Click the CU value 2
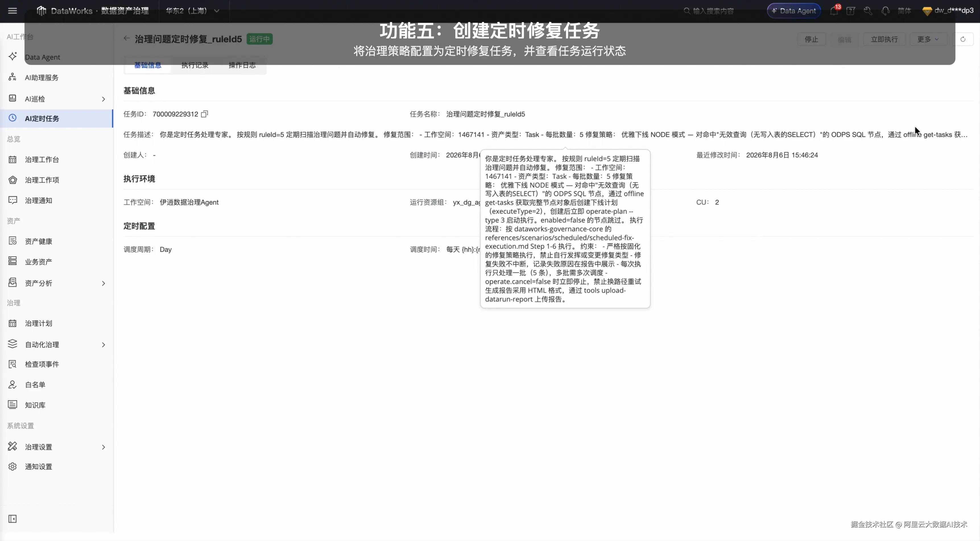Viewport: 980px width, 541px height. coord(717,203)
